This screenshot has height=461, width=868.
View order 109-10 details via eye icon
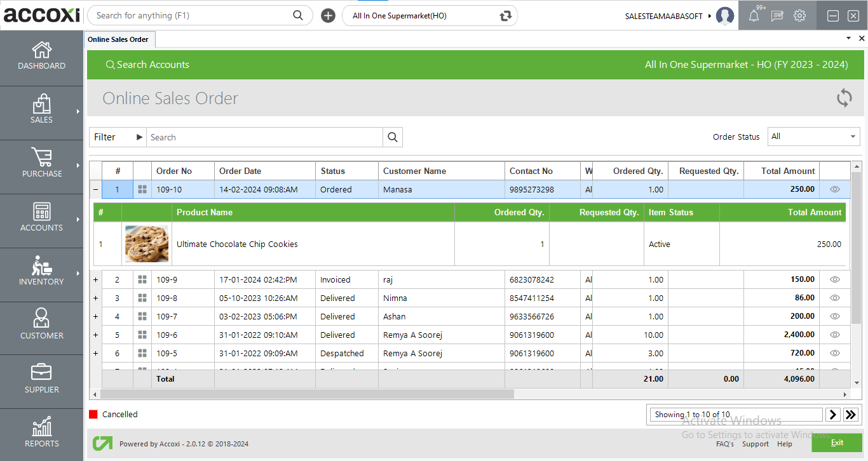point(834,189)
